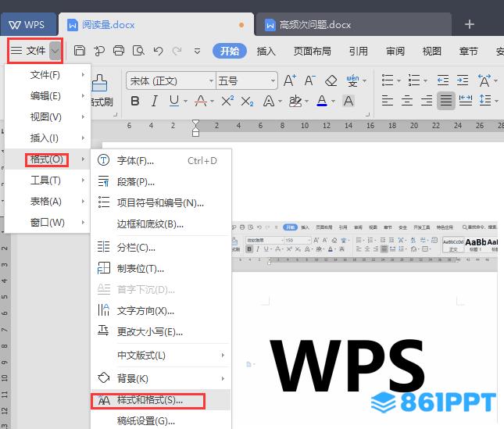The width and height of the screenshot is (504, 429).
Task: Click the Save icon in quick toolbar
Action: click(80, 51)
